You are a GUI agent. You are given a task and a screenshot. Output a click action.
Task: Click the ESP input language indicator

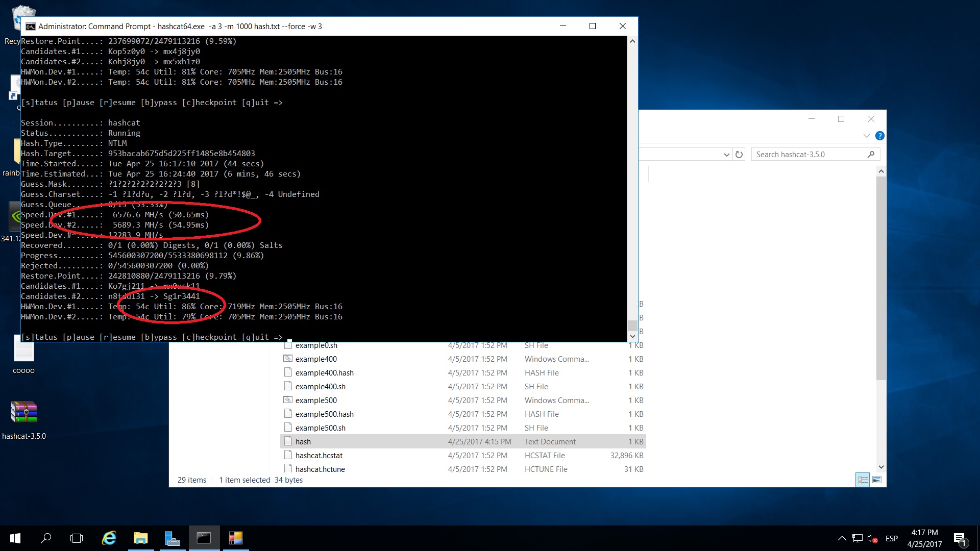[x=892, y=538]
